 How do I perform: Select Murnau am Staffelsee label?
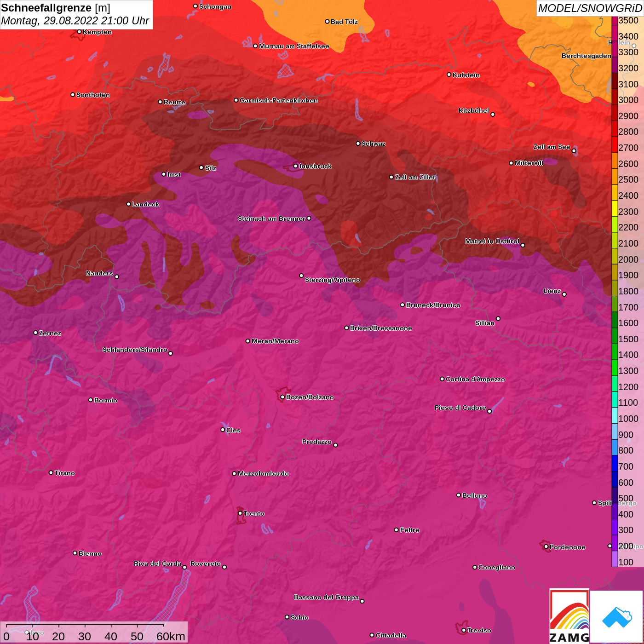(294, 46)
